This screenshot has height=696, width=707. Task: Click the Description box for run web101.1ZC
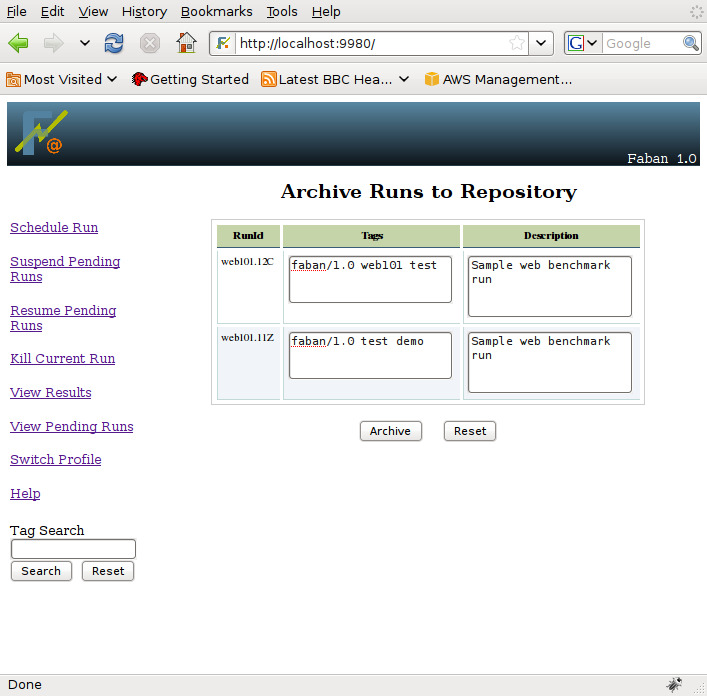pos(550,286)
